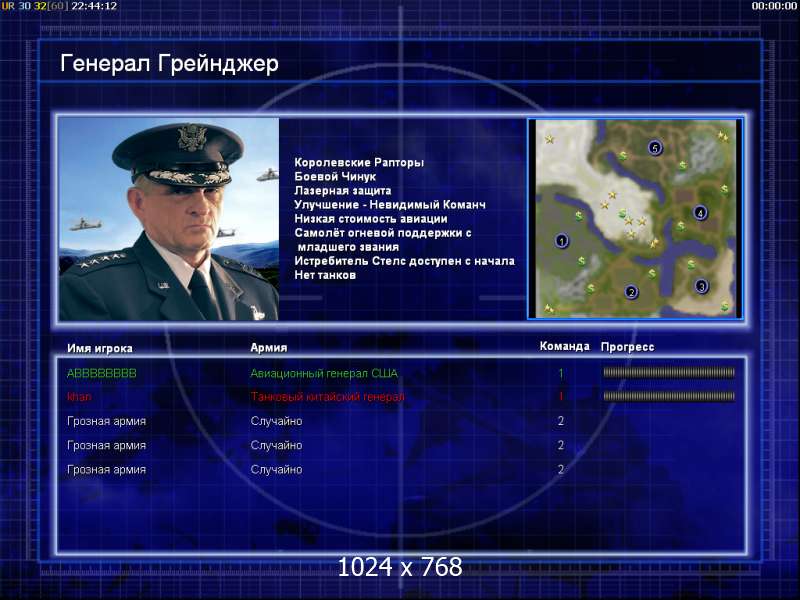
Task: Click team number 1 in ABBBBBBBB's row
Action: 561,373
